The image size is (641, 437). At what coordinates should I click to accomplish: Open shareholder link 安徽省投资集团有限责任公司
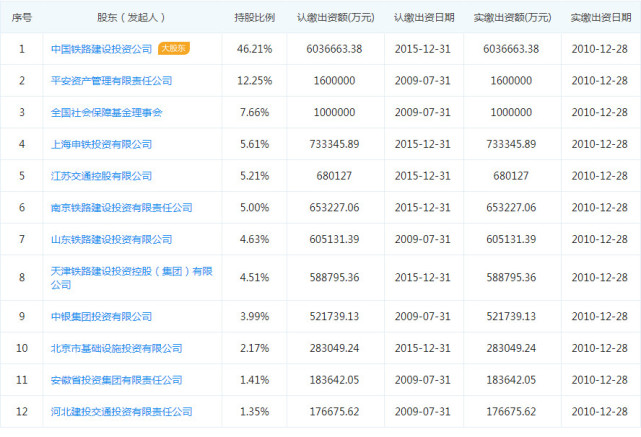coord(117,380)
